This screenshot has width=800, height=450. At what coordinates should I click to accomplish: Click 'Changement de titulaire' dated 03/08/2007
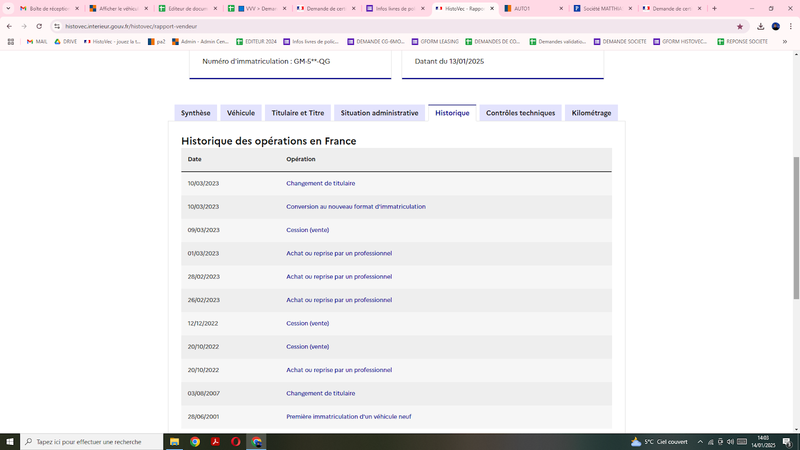pos(320,393)
